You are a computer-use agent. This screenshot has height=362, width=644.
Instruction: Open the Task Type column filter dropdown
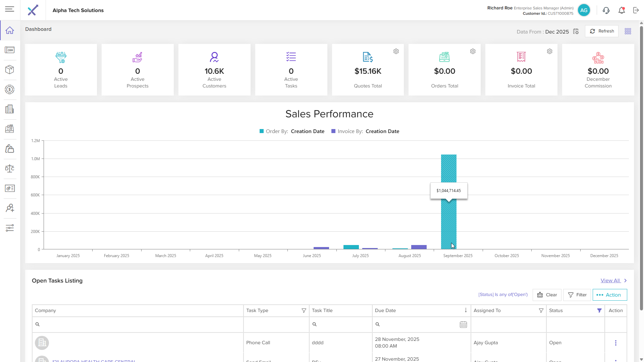[304, 311]
